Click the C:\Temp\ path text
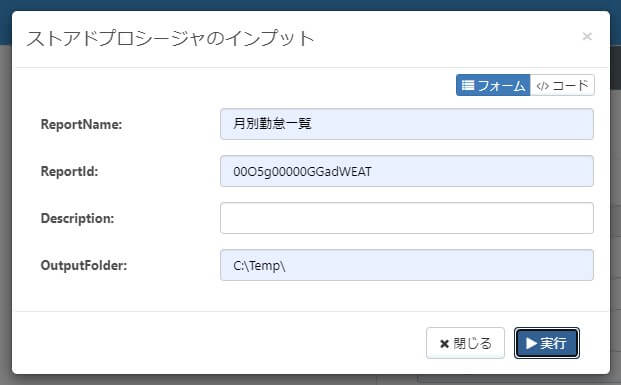The width and height of the screenshot is (621, 385). 259,265
